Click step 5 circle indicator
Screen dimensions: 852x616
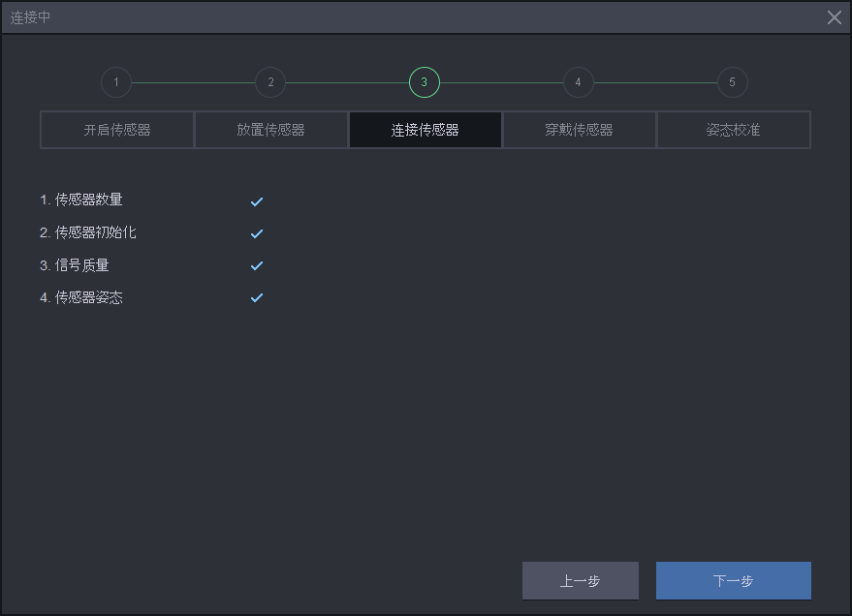[x=732, y=82]
